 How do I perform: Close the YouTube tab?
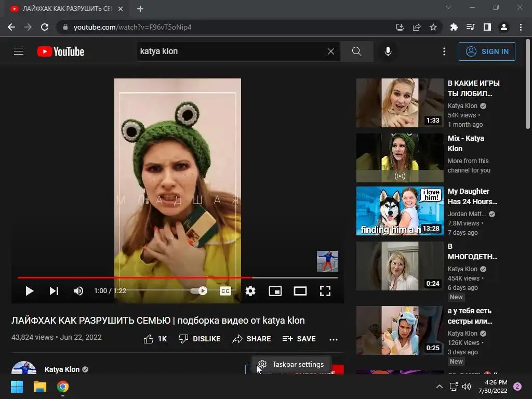[121, 9]
